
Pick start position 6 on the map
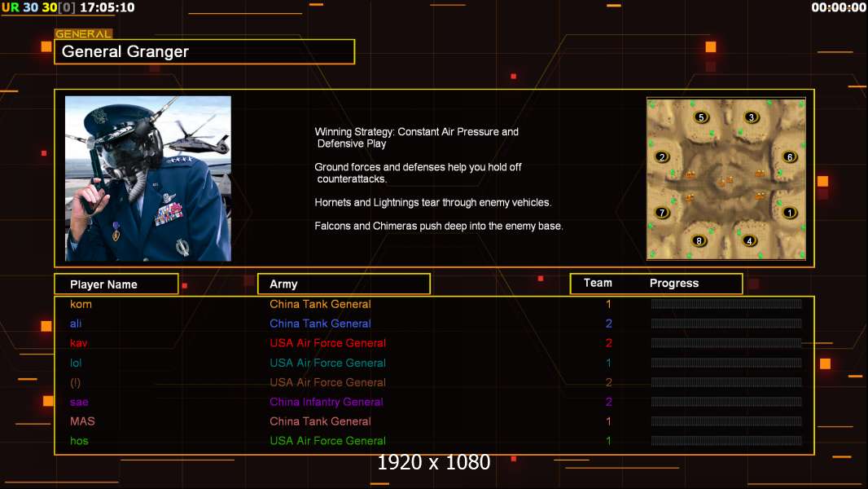pos(789,156)
